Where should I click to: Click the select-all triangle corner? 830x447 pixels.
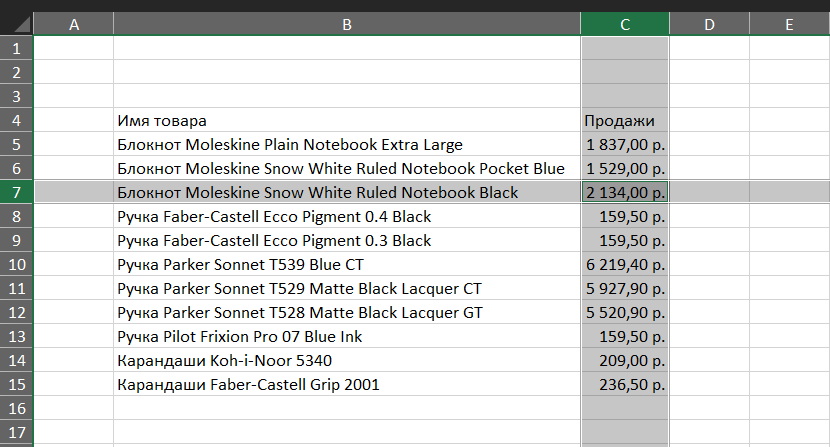click(x=16, y=24)
